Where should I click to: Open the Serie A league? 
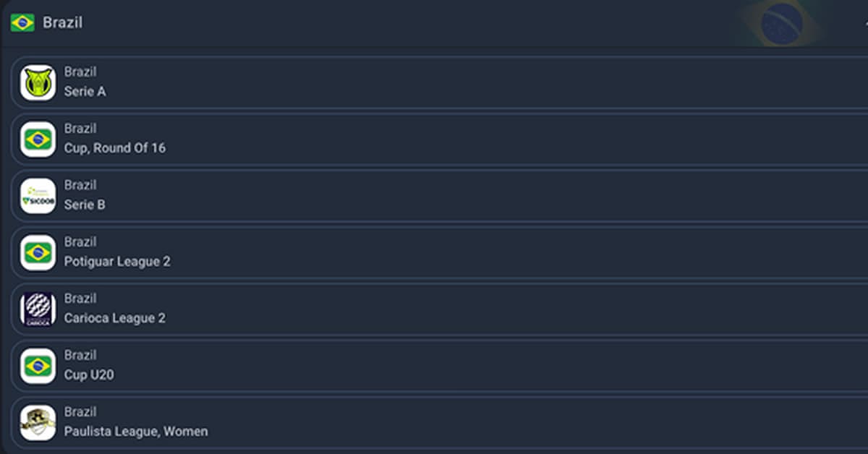(85, 92)
